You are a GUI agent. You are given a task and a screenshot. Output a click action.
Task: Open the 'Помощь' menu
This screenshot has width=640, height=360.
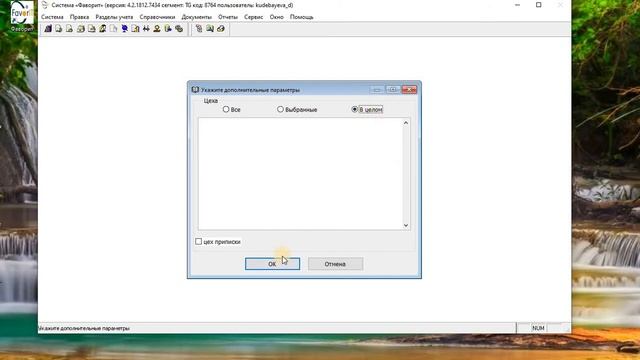(x=302, y=17)
